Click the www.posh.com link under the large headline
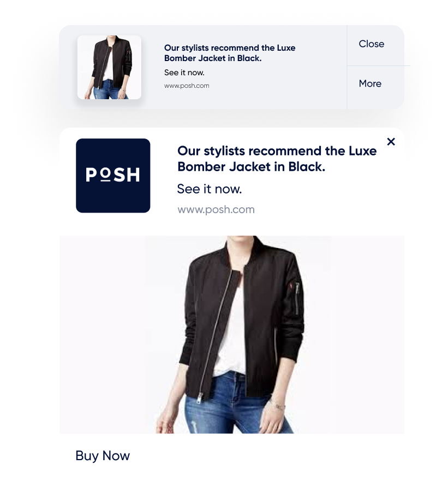This screenshot has width=448, height=477. point(216,209)
